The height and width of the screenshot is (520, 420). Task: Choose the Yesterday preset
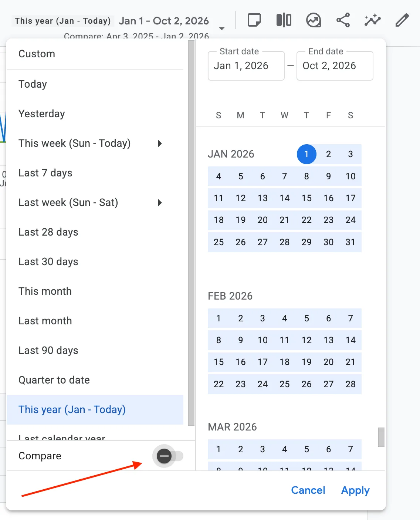[x=95, y=114]
